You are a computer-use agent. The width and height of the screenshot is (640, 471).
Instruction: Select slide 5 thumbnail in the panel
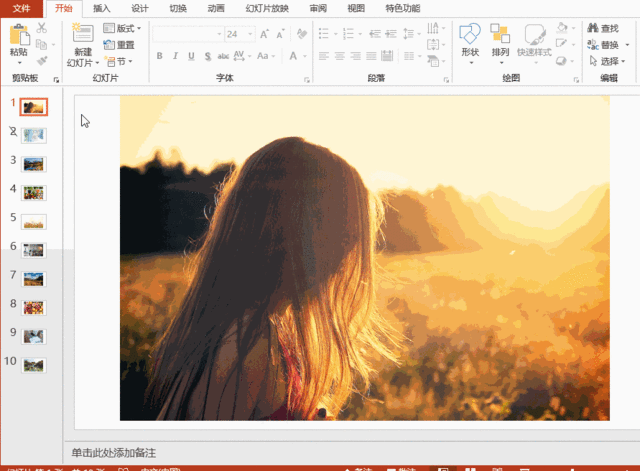34,221
